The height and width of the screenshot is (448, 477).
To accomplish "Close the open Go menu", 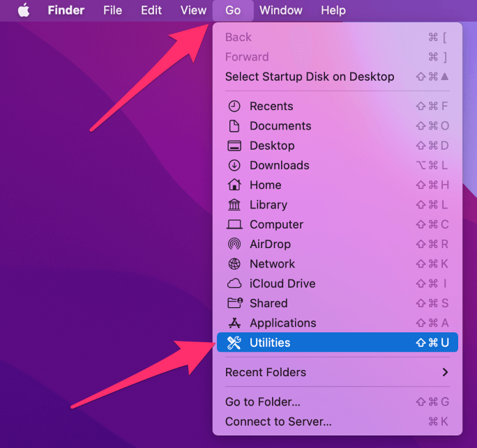I will click(x=233, y=10).
